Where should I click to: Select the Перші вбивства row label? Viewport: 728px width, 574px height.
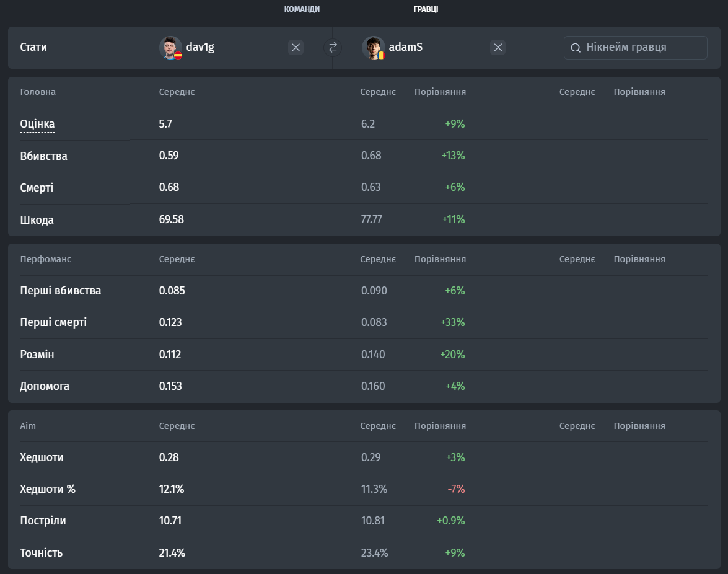60,291
